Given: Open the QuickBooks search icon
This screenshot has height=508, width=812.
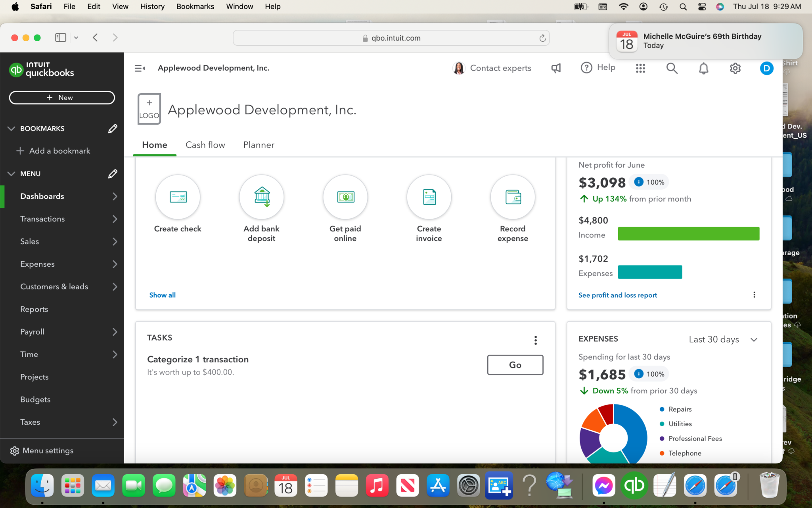Looking at the screenshot, I should (x=672, y=68).
